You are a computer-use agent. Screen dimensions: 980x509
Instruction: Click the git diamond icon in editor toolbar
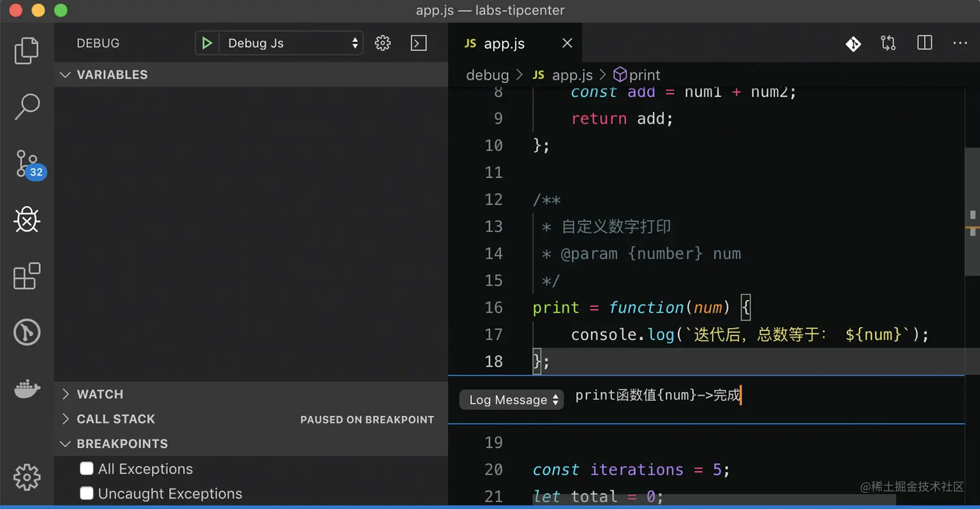coord(853,43)
